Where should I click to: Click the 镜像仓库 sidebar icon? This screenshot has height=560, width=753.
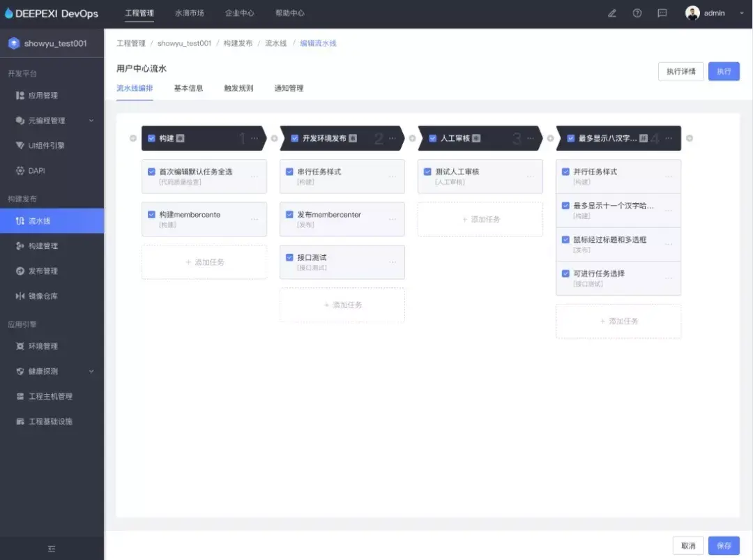(x=20, y=296)
